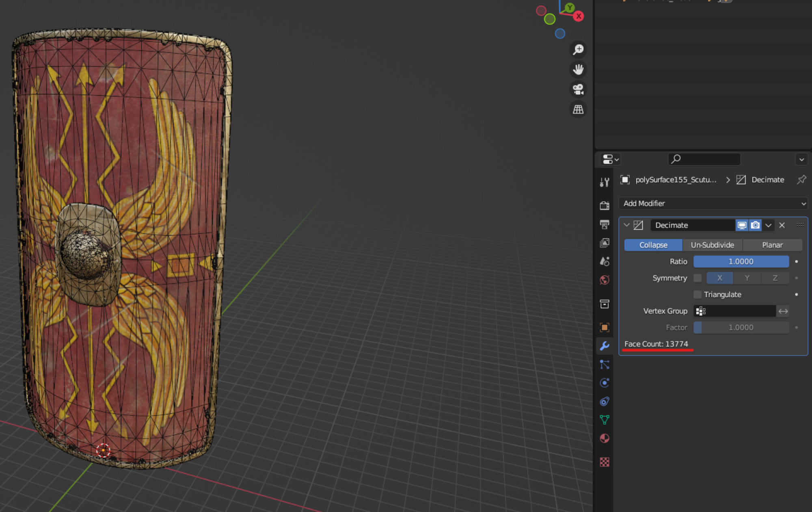Switch to Planar decimate mode
The image size is (812, 512).
click(x=772, y=245)
